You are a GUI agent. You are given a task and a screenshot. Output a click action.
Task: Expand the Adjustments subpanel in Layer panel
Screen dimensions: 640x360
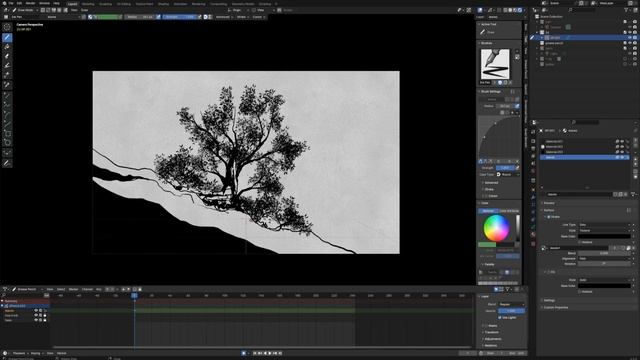click(x=492, y=339)
